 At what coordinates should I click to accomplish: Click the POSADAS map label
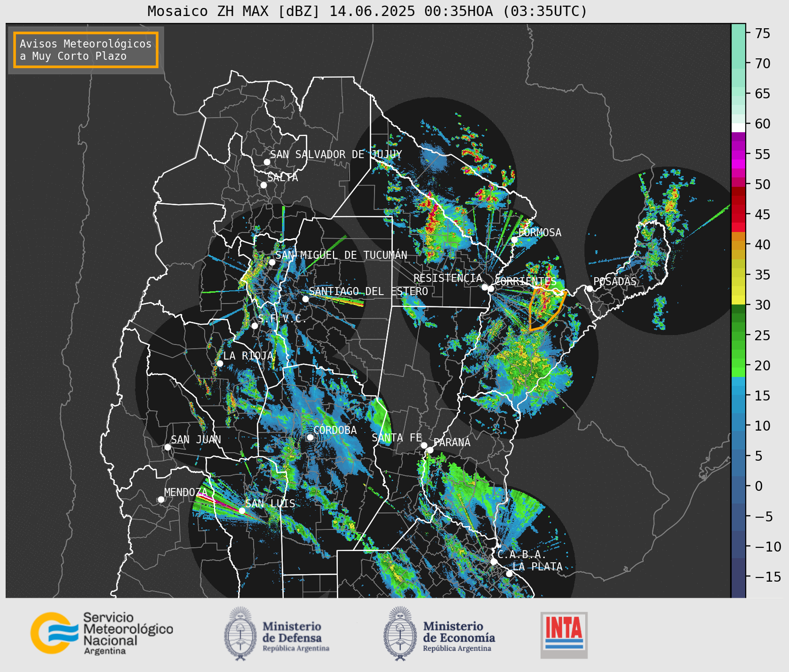pos(615,281)
